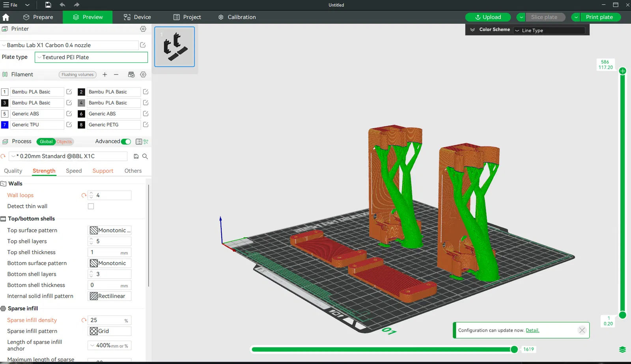The height and width of the screenshot is (364, 631).
Task: Open the Internal solid infill pattern dropdown
Action: click(110, 296)
